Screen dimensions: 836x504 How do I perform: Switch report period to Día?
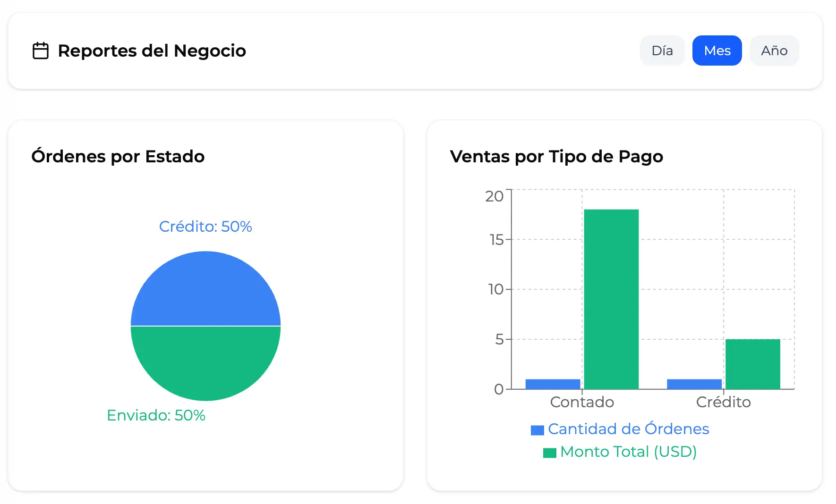[662, 50]
